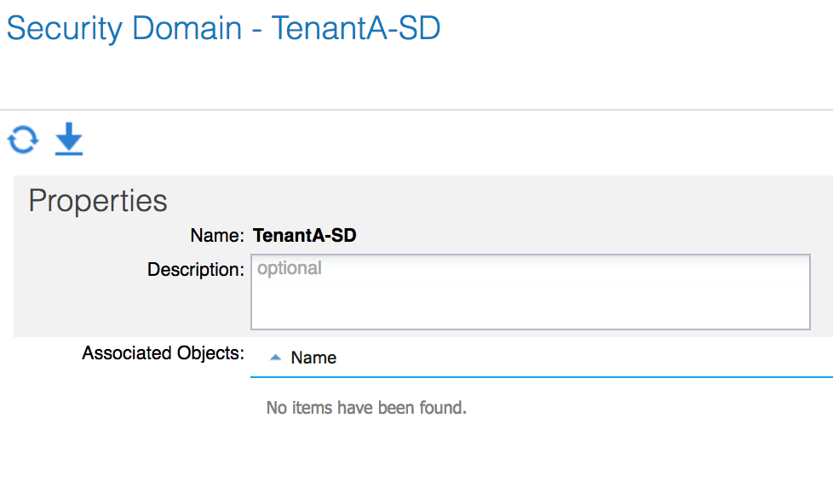Click the blue sort arrow beside Name
Screen dimensions: 833x504
tap(275, 358)
